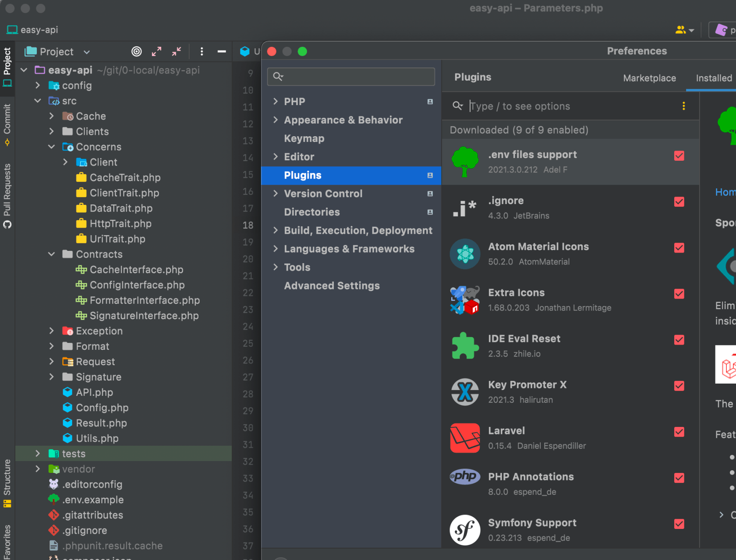Click the Expand All icon in Project toolbar
Viewport: 736px width, 560px height.
click(156, 52)
